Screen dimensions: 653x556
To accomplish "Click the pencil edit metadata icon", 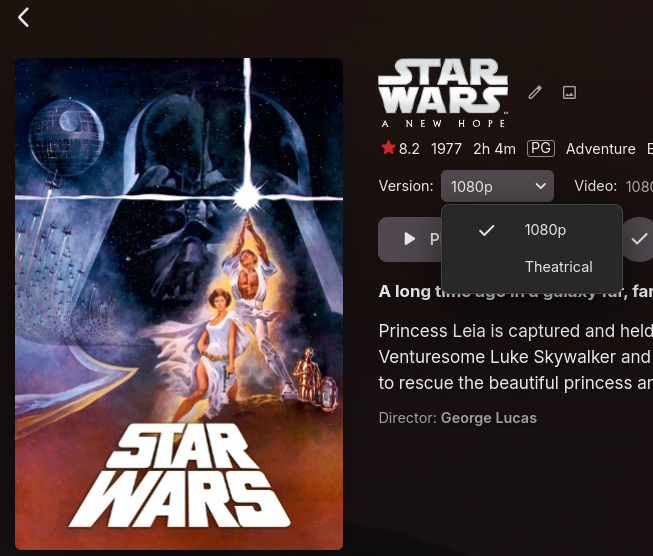I will pyautogui.click(x=535, y=93).
